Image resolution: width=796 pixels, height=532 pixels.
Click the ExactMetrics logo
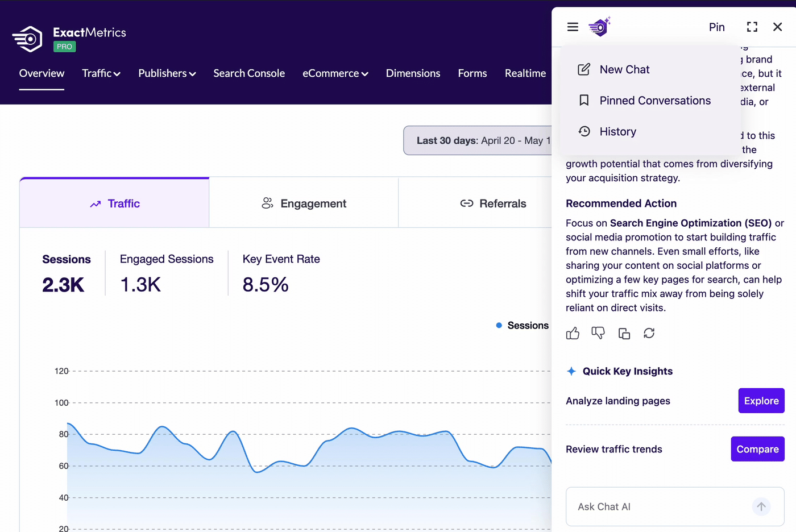click(69, 39)
